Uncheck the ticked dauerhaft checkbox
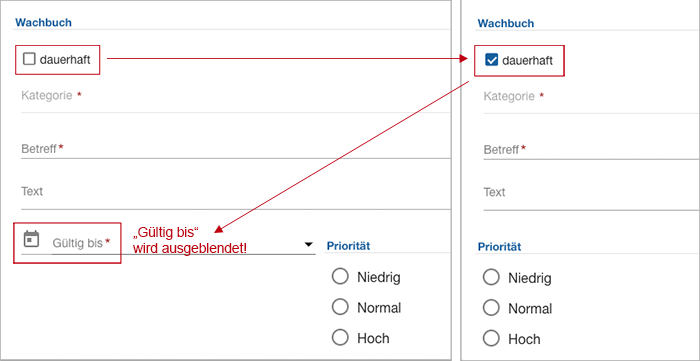 tap(491, 60)
